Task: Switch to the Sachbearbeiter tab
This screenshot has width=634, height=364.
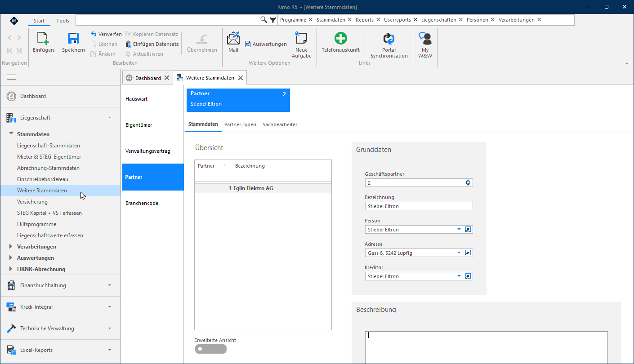Action: click(x=280, y=124)
